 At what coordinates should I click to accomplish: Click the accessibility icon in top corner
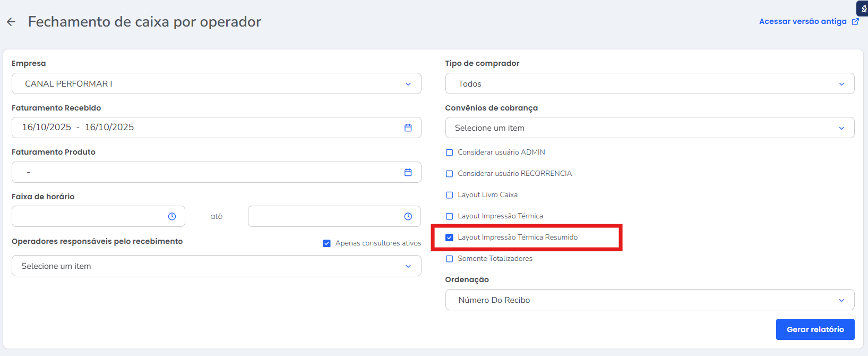(x=863, y=8)
